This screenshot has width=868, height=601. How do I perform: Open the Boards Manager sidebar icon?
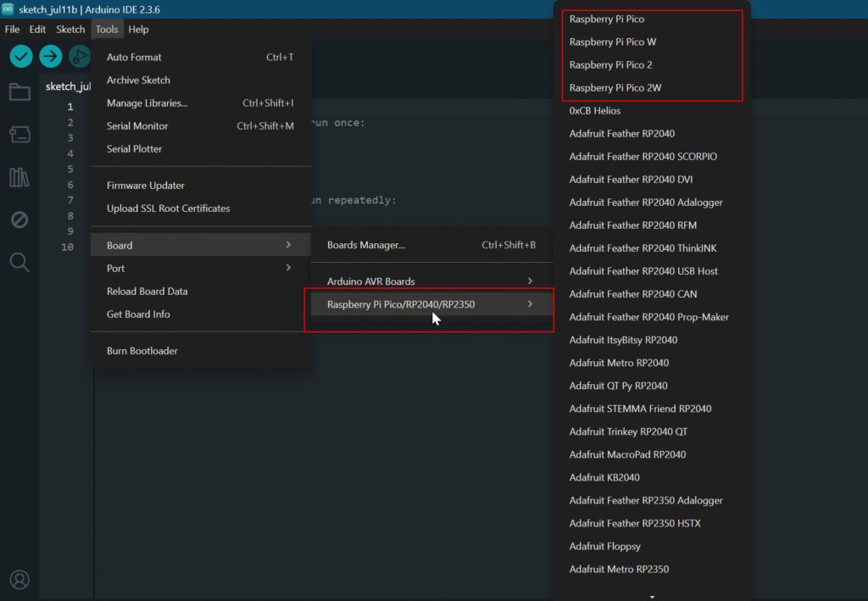pyautogui.click(x=19, y=135)
